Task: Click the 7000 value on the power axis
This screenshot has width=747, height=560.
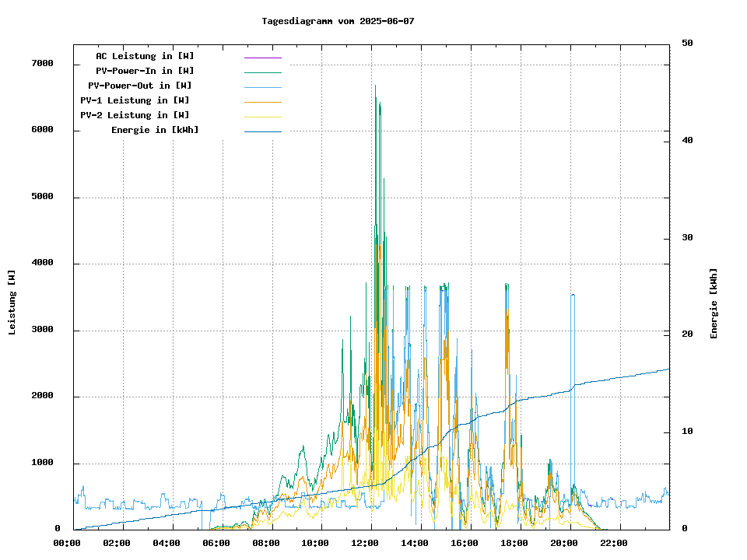Action: pos(42,64)
